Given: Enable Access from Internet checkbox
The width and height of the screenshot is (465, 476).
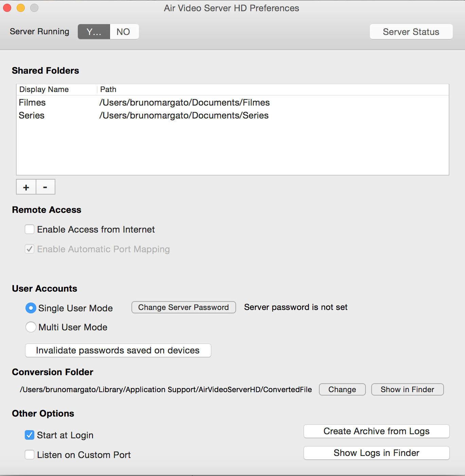Looking at the screenshot, I should click(30, 230).
